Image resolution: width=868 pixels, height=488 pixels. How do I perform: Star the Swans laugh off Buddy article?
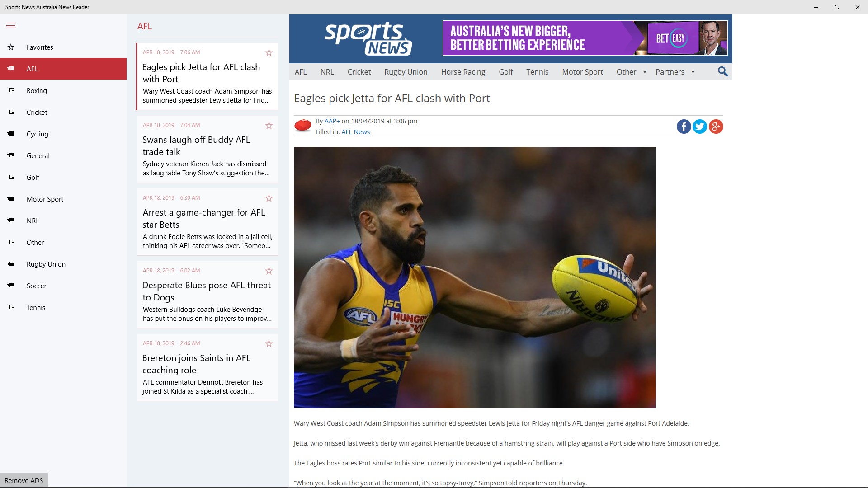point(269,126)
